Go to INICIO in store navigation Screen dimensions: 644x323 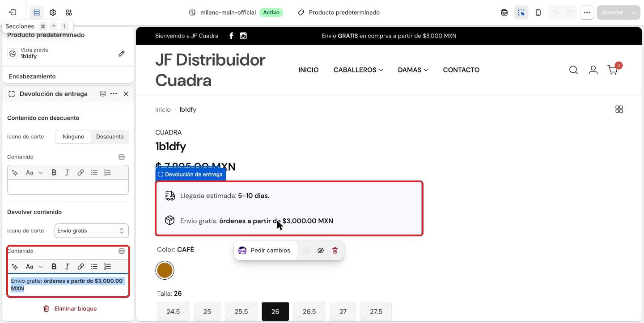(x=309, y=70)
